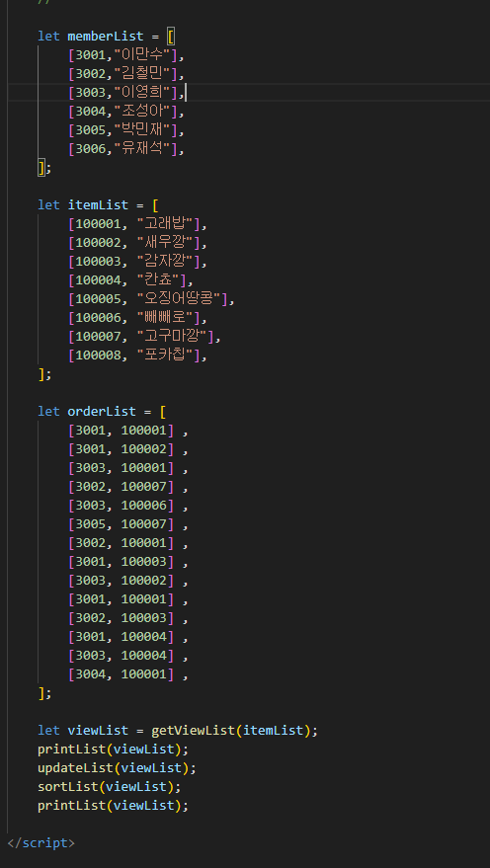Click the "조성아" member entry
Viewport: 490px width, 868px height.
[x=126, y=112]
